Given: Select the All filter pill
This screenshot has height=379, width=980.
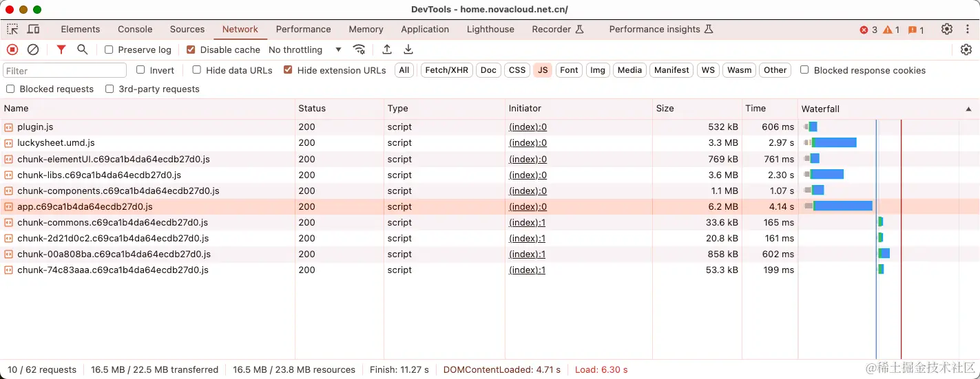Looking at the screenshot, I should pyautogui.click(x=404, y=70).
